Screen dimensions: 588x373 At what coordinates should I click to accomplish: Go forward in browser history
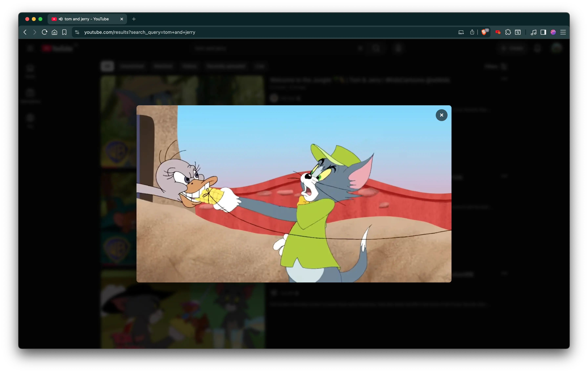pyautogui.click(x=34, y=32)
